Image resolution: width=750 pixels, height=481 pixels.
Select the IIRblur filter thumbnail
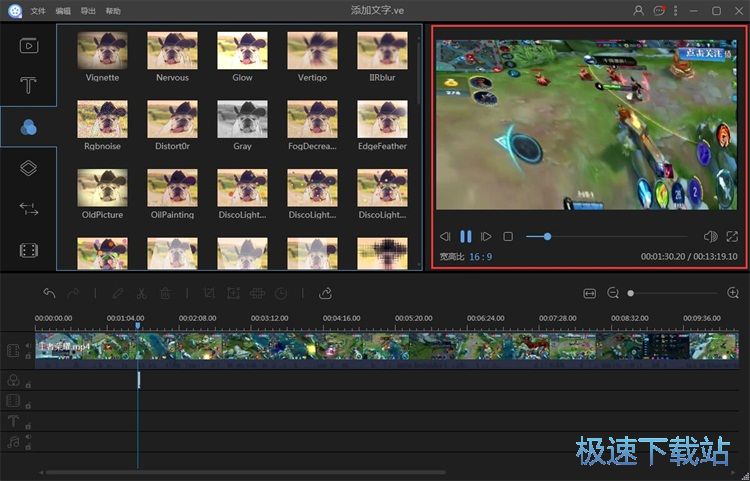click(382, 50)
